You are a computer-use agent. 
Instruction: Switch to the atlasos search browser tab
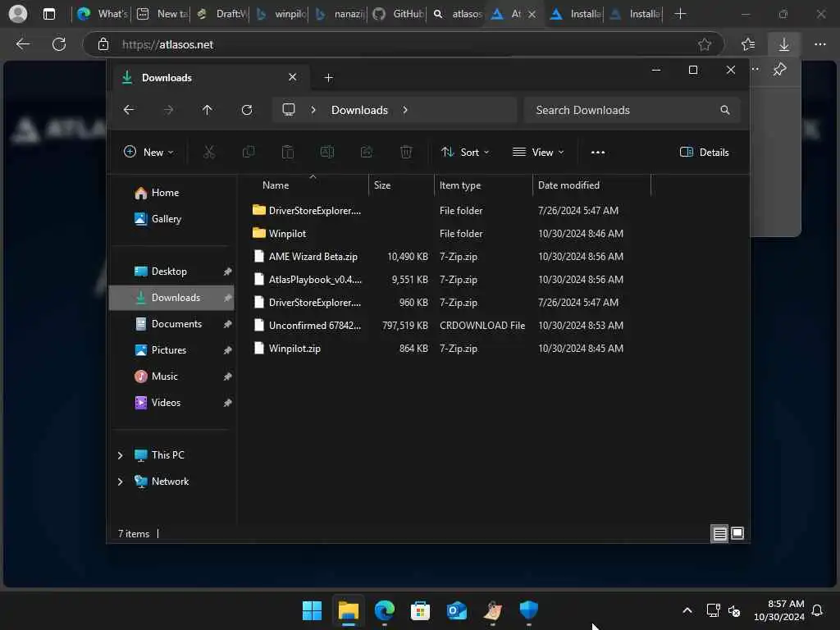click(x=459, y=14)
